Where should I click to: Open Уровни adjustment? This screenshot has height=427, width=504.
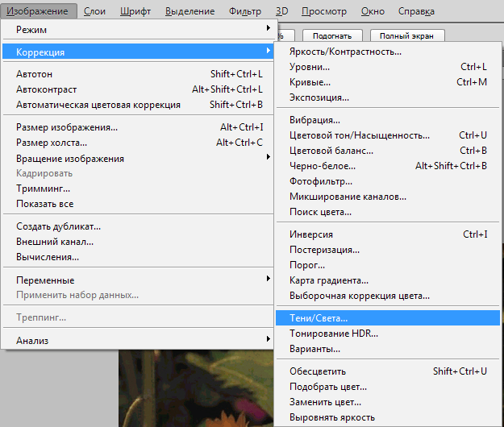388,67
